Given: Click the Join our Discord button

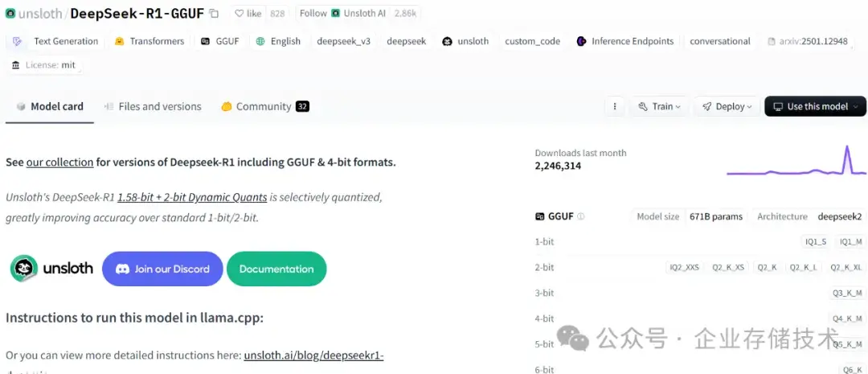Looking at the screenshot, I should (x=163, y=269).
